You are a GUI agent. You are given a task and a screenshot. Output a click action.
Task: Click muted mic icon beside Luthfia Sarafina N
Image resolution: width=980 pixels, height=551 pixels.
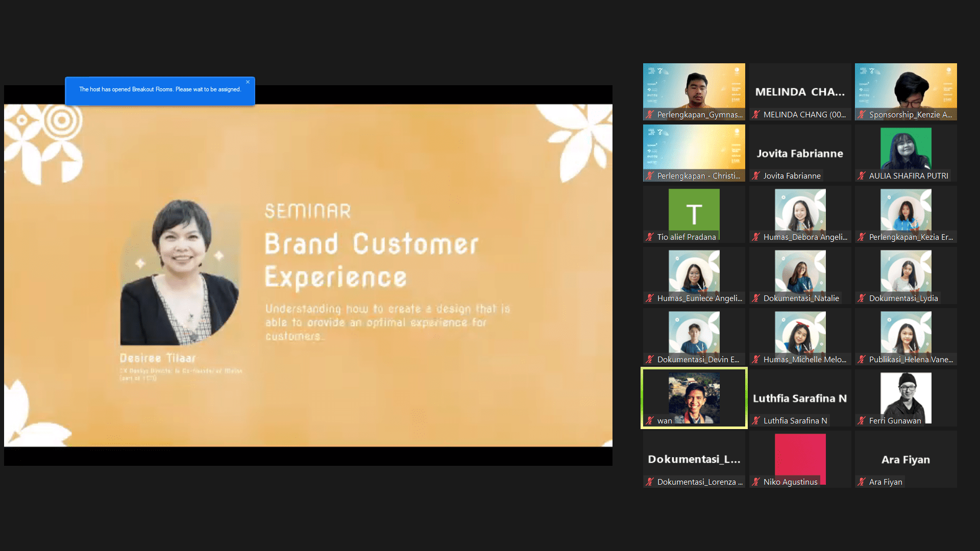[756, 420]
